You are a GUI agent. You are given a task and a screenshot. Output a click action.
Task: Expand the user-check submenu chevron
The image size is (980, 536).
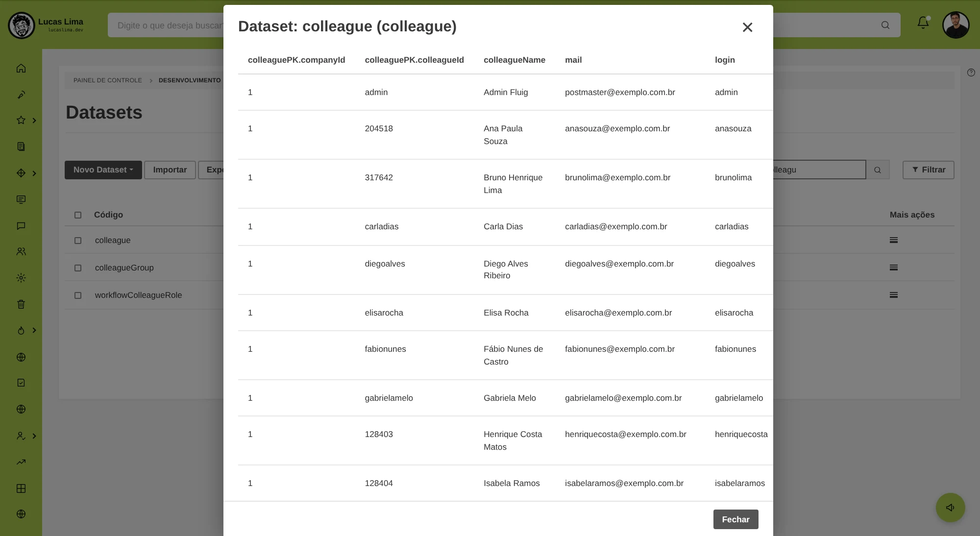pyautogui.click(x=34, y=436)
